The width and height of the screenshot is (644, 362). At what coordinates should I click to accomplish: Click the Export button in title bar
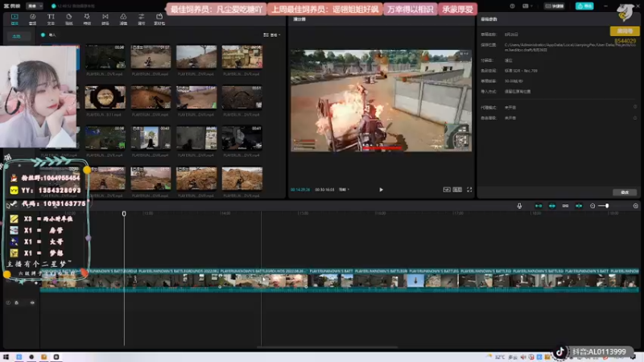(584, 6)
